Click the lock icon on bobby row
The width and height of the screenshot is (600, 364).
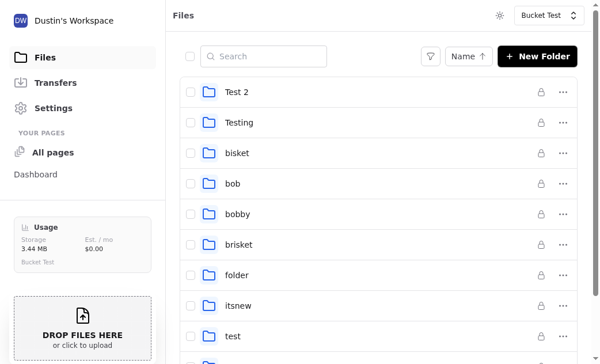coord(541,214)
